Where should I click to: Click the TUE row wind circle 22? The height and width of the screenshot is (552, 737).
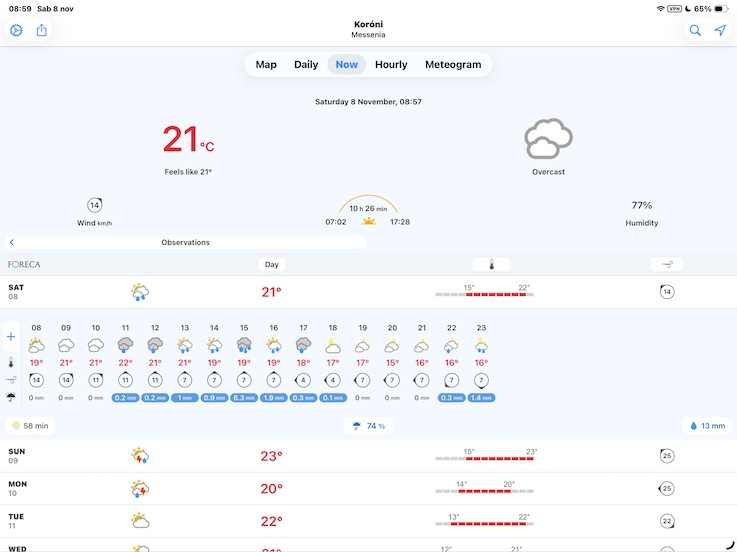pos(666,521)
